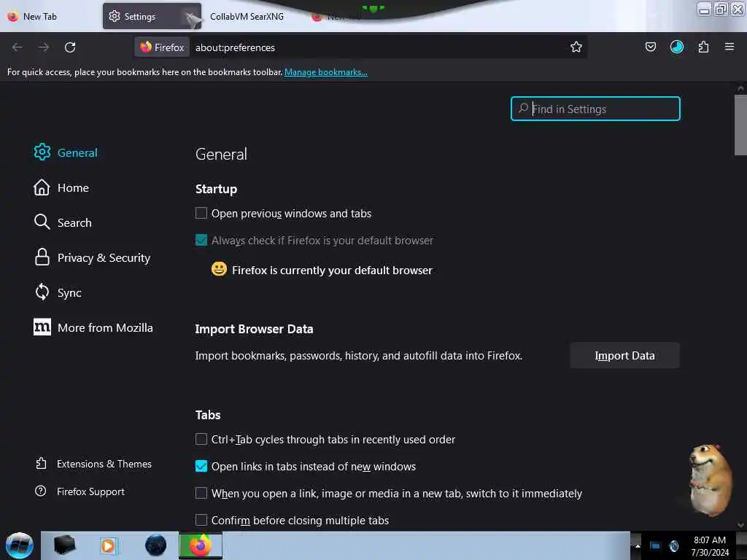Click the Startup section heading
The width and height of the screenshot is (747, 560).
tap(216, 189)
